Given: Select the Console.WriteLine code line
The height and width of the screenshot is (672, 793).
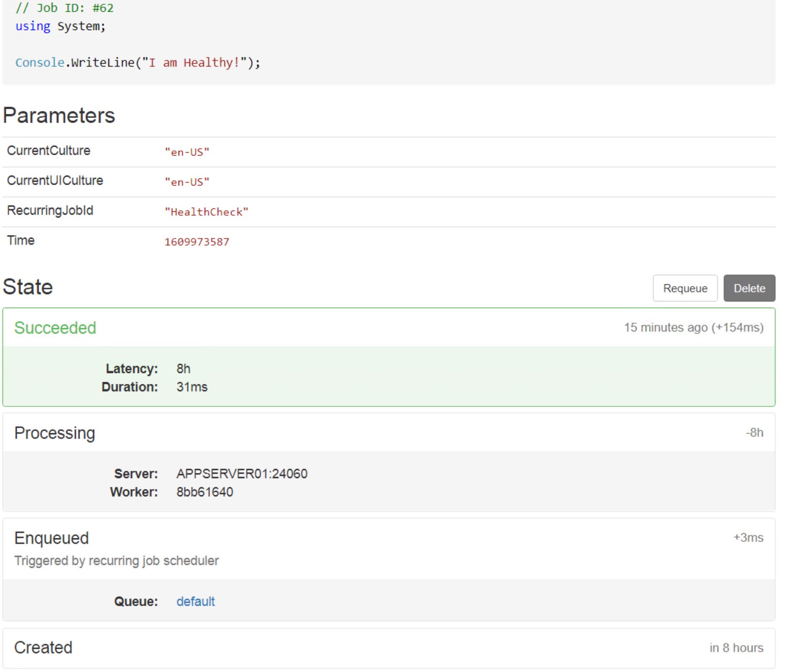Looking at the screenshot, I should point(138,62).
